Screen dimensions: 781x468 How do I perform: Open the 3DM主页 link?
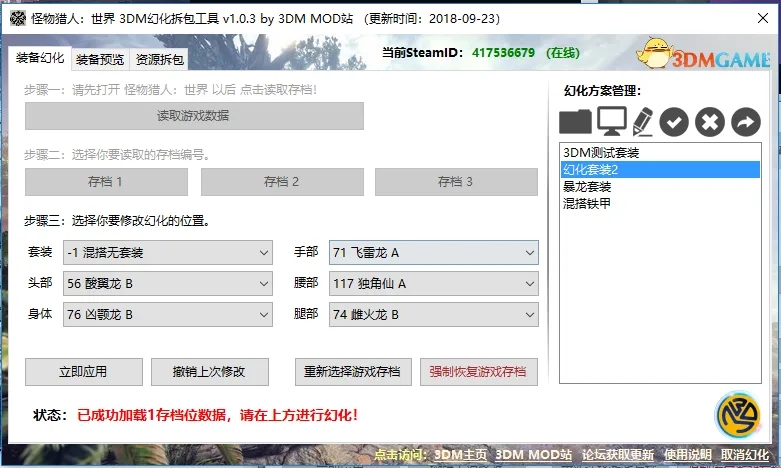pos(460,455)
